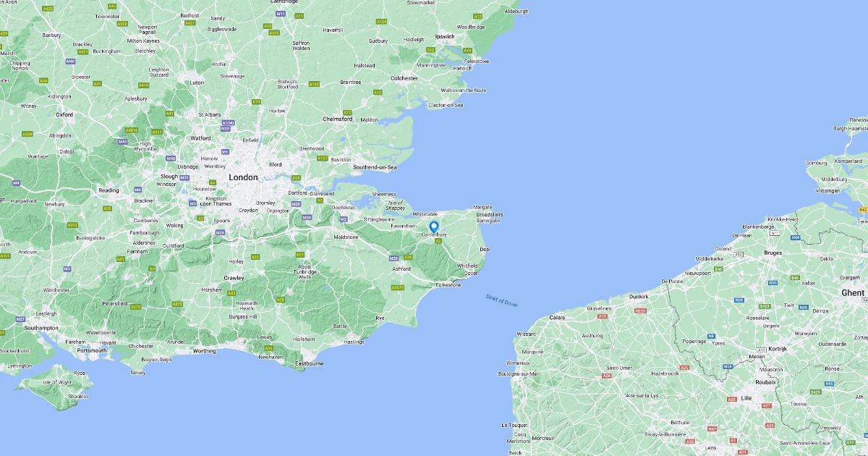The height and width of the screenshot is (456, 868).
Task: Select the M11 shield near Cambridge
Action: click(x=280, y=14)
